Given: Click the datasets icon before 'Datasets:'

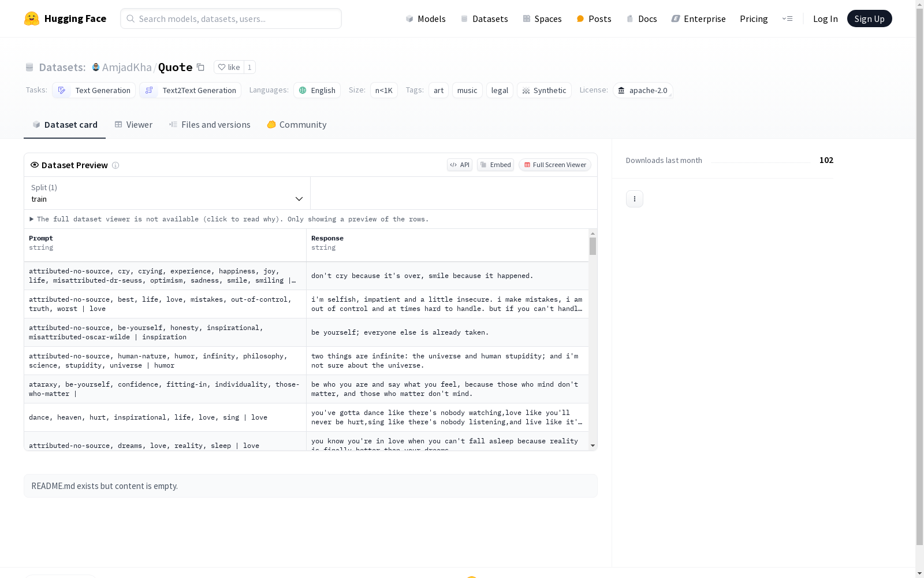Looking at the screenshot, I should (29, 67).
